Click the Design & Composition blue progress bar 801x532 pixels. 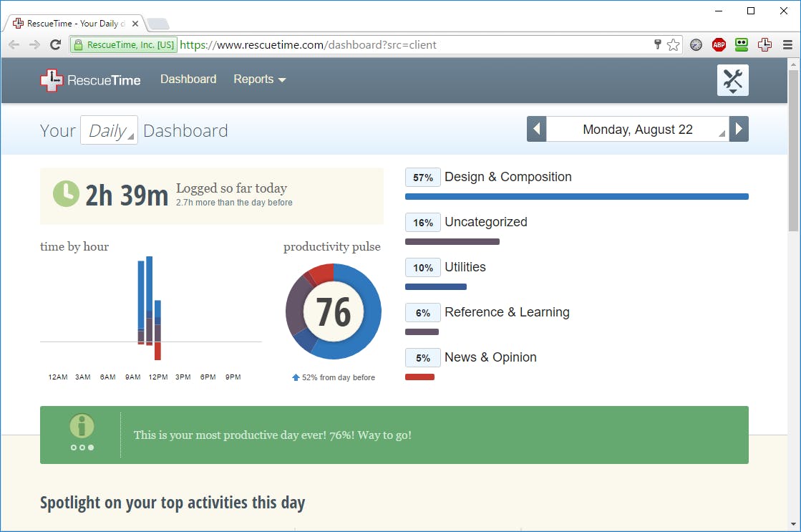(x=577, y=197)
